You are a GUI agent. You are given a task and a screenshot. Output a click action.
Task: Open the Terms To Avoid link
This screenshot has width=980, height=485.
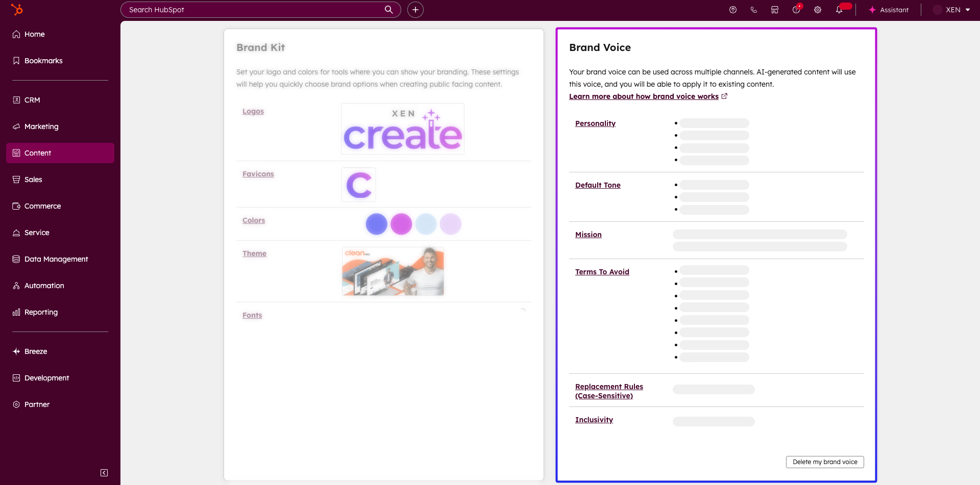pos(602,272)
